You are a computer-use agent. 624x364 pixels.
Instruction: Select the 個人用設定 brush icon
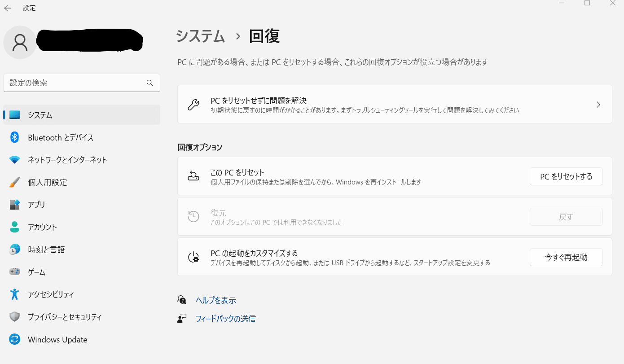[x=14, y=182]
